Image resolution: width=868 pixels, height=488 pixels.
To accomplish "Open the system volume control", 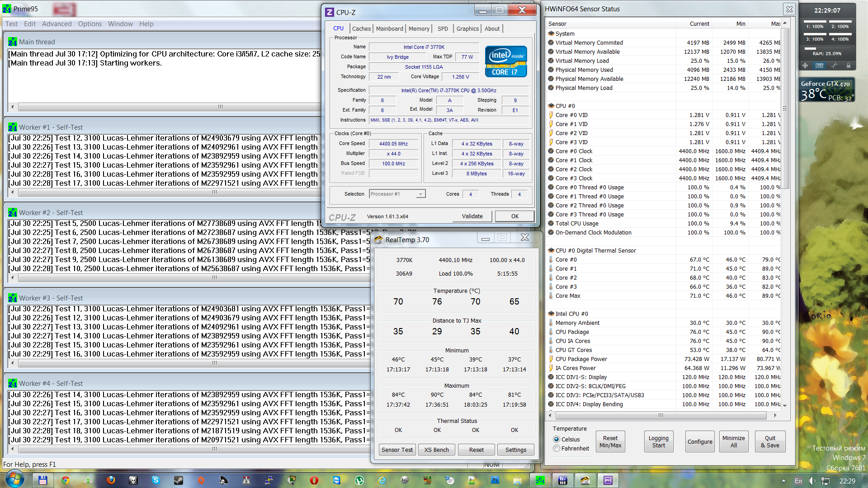I will tap(812, 481).
